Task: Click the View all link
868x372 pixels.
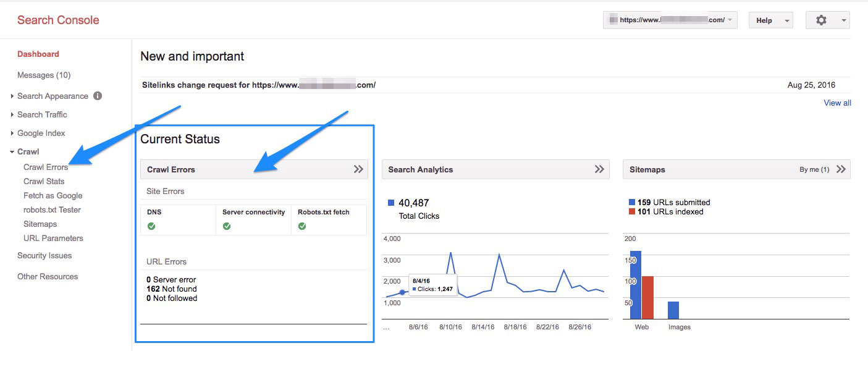Action: tap(837, 103)
